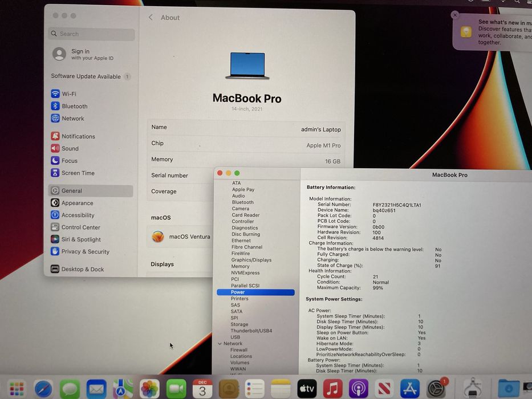Open Photos from the Dock
This screenshot has width=532, height=399.
(149, 389)
